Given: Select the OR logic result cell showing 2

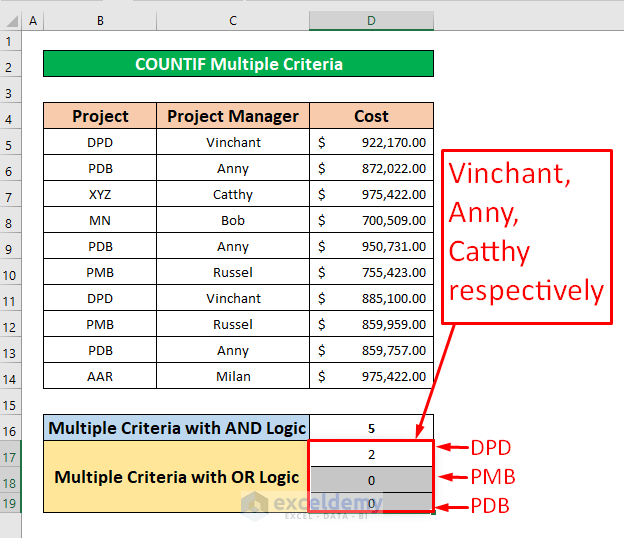Looking at the screenshot, I should tap(371, 454).
